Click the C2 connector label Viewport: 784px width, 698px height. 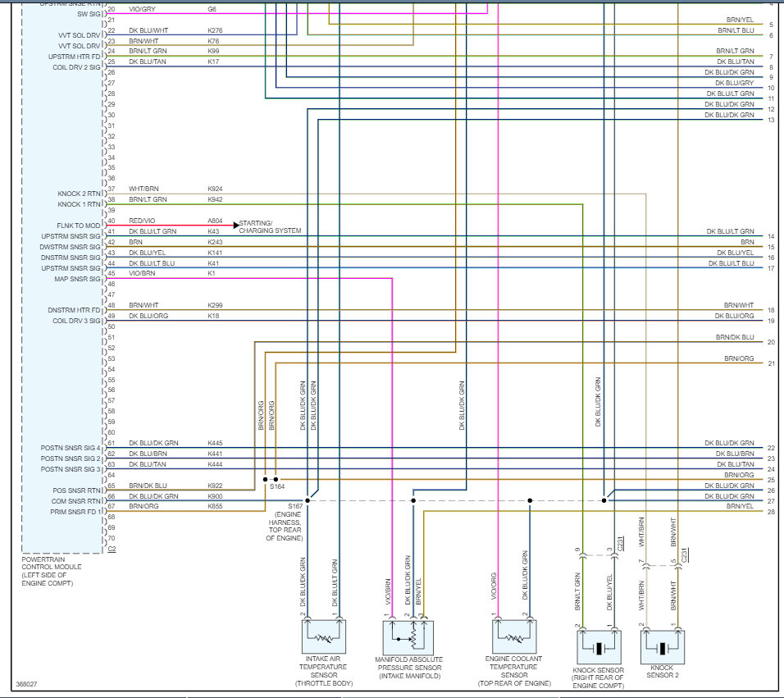point(112,549)
